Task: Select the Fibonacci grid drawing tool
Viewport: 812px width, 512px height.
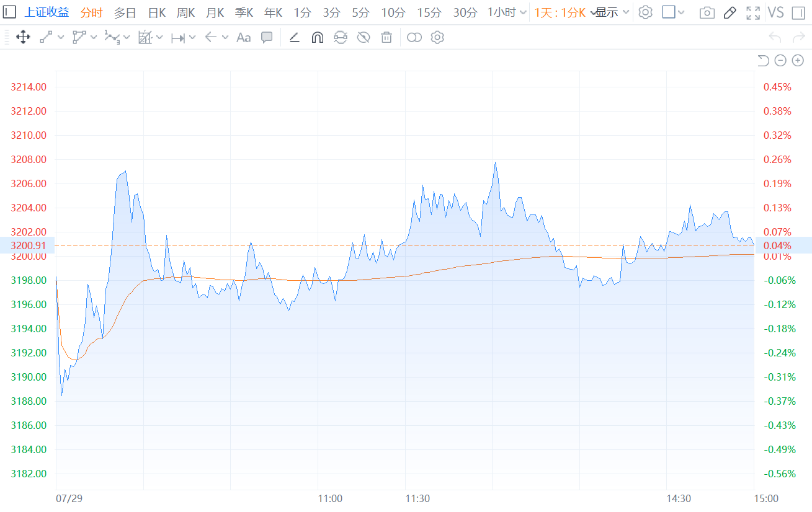Action: pos(145,38)
